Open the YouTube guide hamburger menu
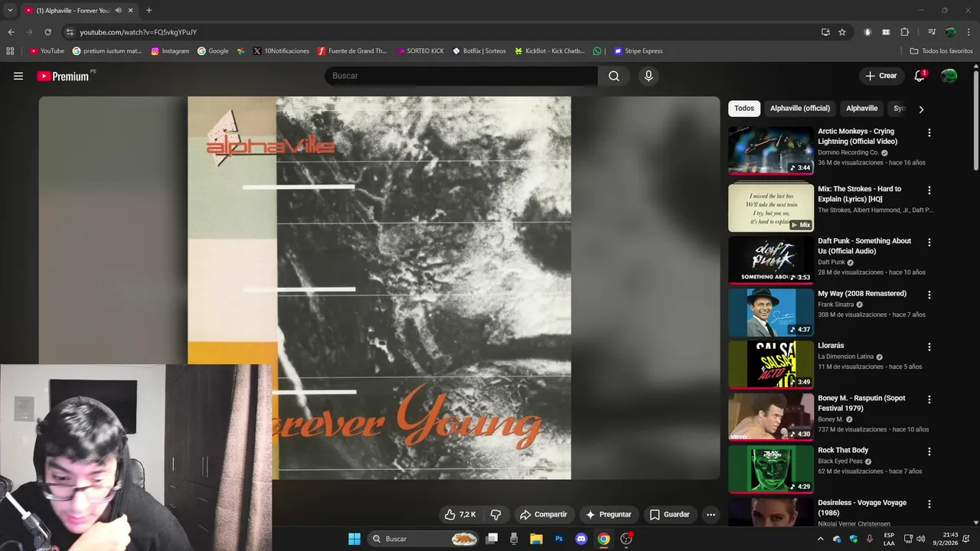The image size is (980, 551). pos(18,76)
